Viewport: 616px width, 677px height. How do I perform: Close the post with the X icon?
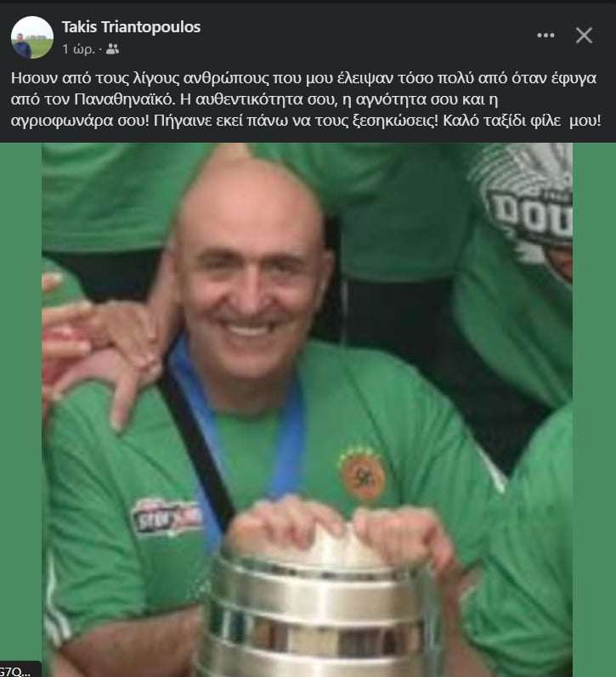point(584,36)
